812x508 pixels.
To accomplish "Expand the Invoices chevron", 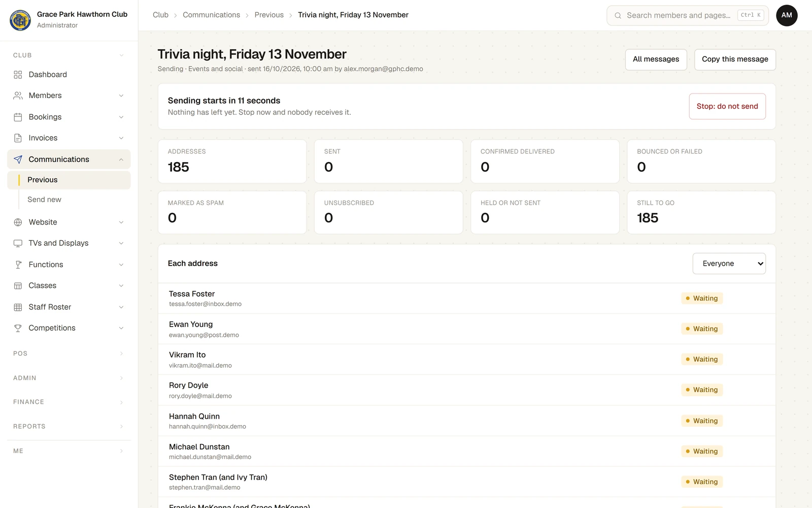I will (x=121, y=138).
